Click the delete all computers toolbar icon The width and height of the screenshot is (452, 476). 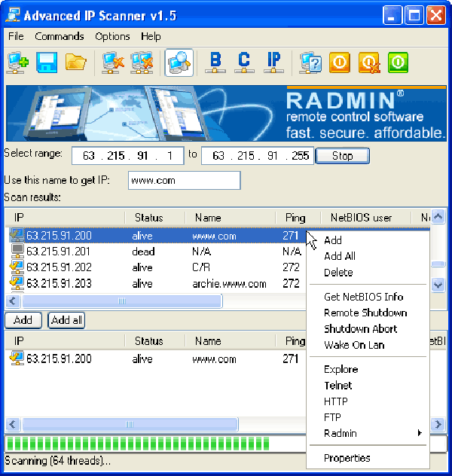coord(142,63)
